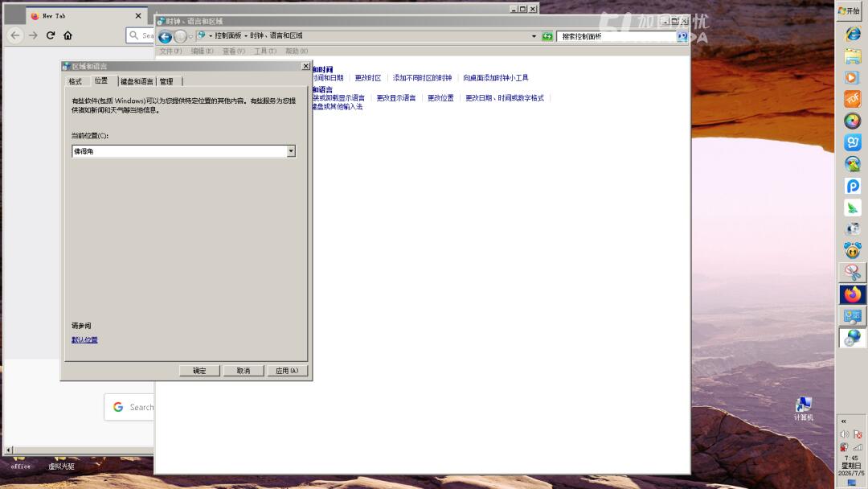Open the 默认位置 link
The height and width of the screenshot is (489, 868).
point(84,340)
